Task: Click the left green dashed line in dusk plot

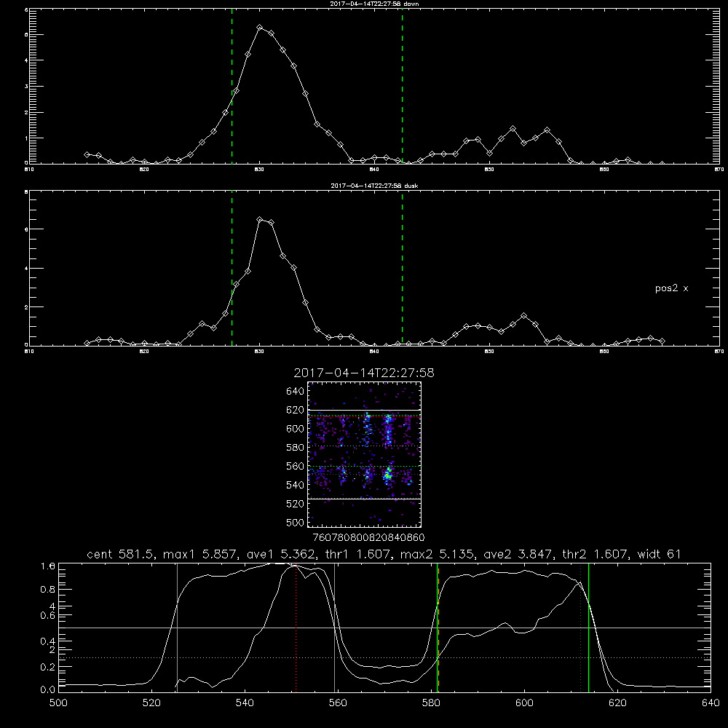Action: point(232,268)
